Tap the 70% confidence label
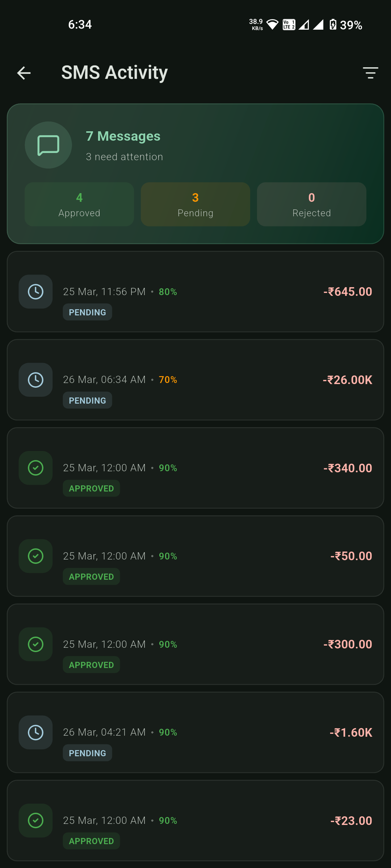Screen dimensions: 391x868 [x=168, y=380]
